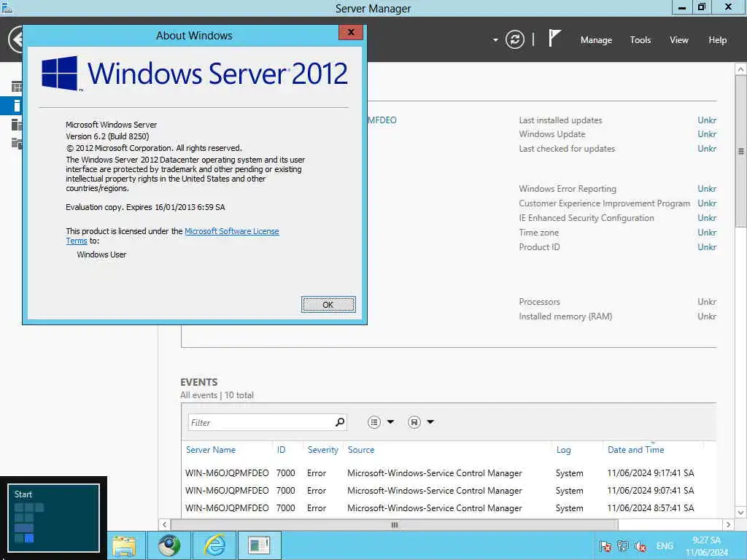Image resolution: width=747 pixels, height=560 pixels.
Task: Select All Servers sidebar icon
Action: coord(17,125)
